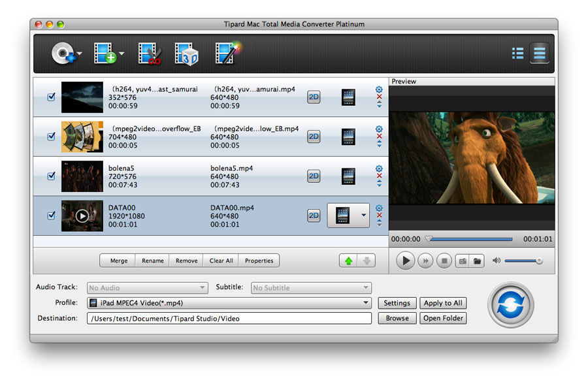Open the Subtitle dropdown
The height and width of the screenshot is (384, 588).
(x=367, y=288)
